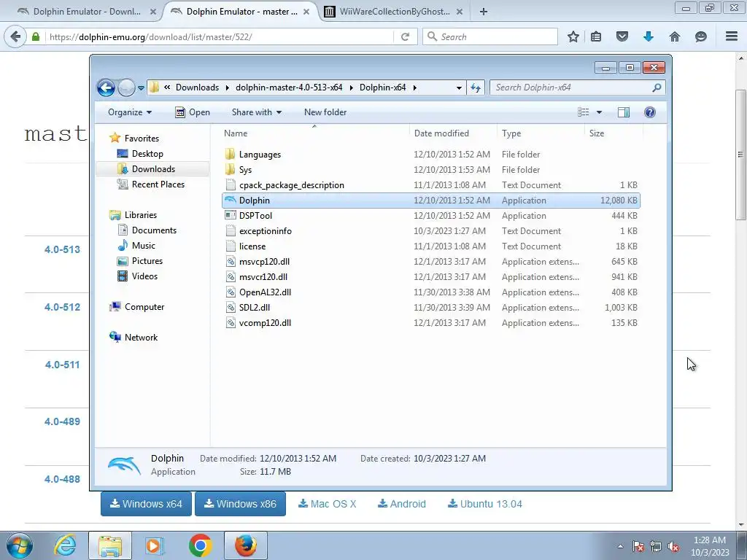Viewport: 747px width, 560px height.
Task: Open Recent Places in sidebar
Action: [x=158, y=184]
